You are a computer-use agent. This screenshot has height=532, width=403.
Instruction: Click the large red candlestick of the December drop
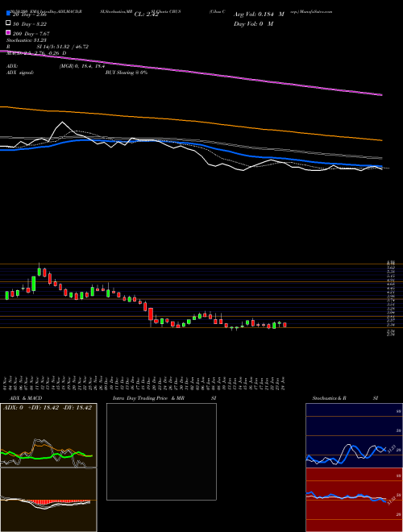coord(150,314)
